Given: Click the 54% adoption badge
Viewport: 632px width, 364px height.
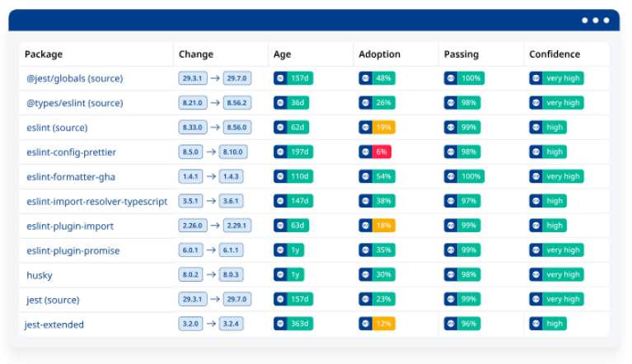Looking at the screenshot, I should click(377, 176).
